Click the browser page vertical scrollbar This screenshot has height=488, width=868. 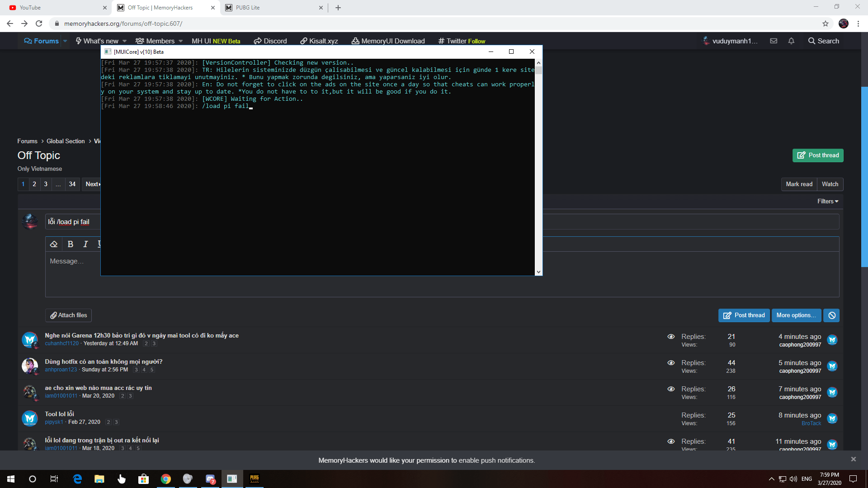click(x=864, y=176)
